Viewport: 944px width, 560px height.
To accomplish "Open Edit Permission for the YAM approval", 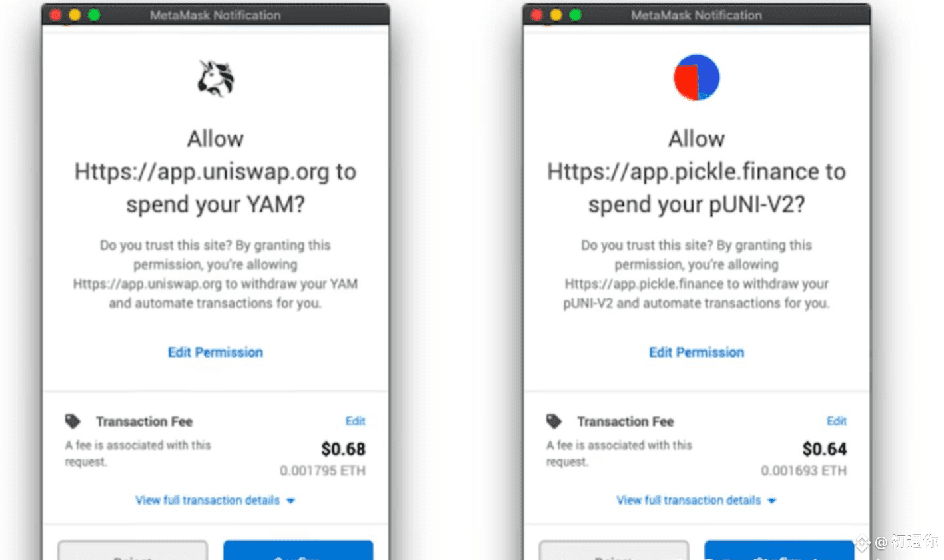I will 215,352.
